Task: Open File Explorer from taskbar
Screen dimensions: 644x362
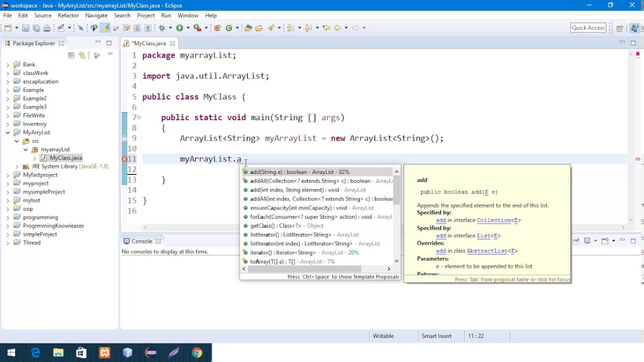Action: (x=58, y=353)
